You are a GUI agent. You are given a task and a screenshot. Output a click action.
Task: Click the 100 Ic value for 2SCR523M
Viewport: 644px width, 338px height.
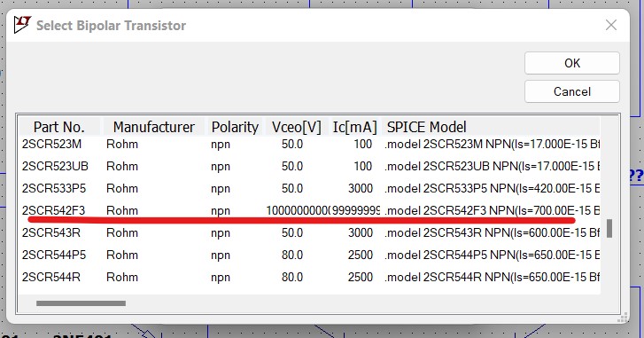[x=362, y=144]
